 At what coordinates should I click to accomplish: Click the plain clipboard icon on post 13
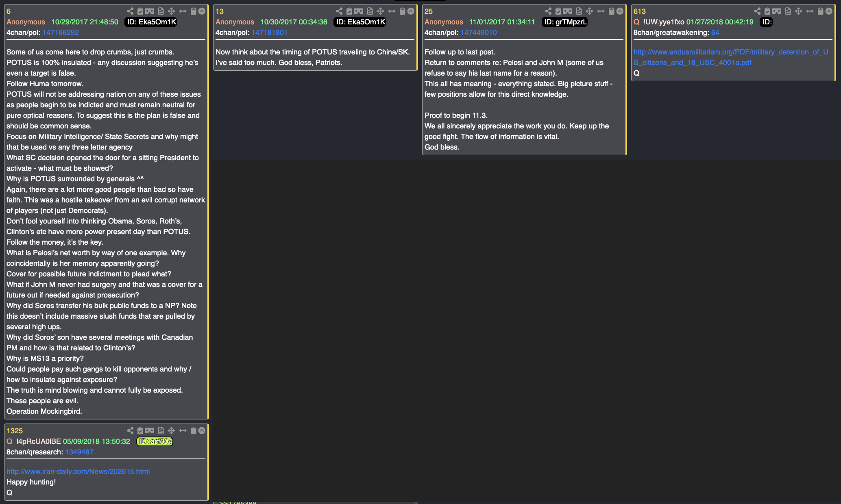[x=403, y=11]
